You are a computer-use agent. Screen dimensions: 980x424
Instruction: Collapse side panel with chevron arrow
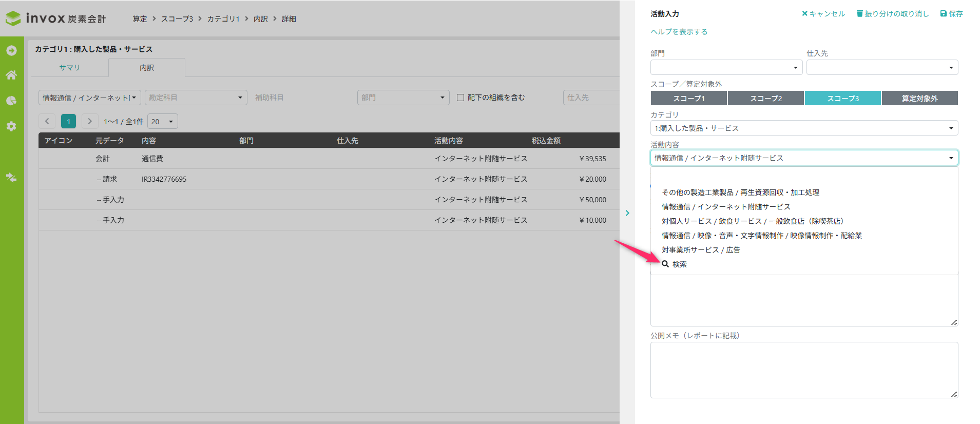(627, 213)
